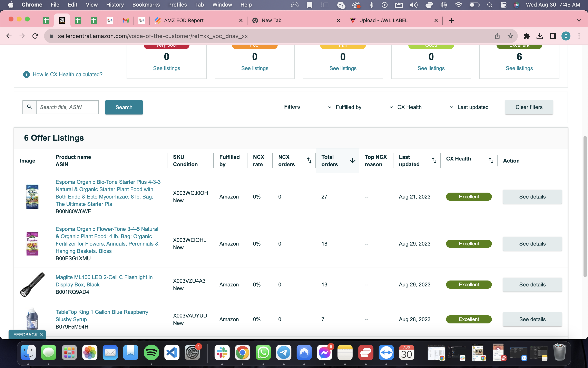Open How is CX Health calculated link
This screenshot has height=368, width=588.
[68, 74]
